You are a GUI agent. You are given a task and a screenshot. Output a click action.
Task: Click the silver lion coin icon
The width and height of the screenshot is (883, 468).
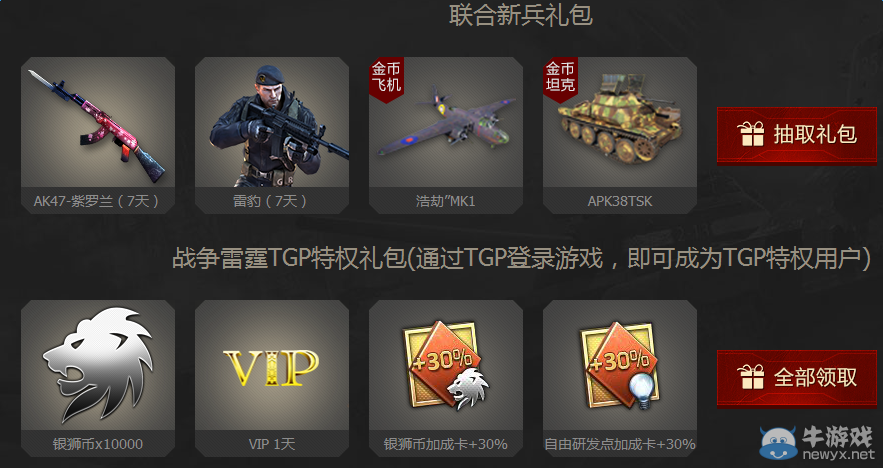pyautogui.click(x=98, y=363)
